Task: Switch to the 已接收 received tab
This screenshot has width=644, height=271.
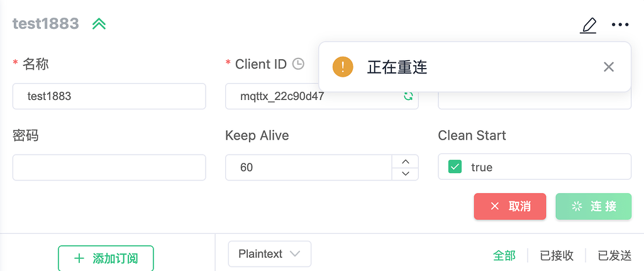Action: [557, 255]
